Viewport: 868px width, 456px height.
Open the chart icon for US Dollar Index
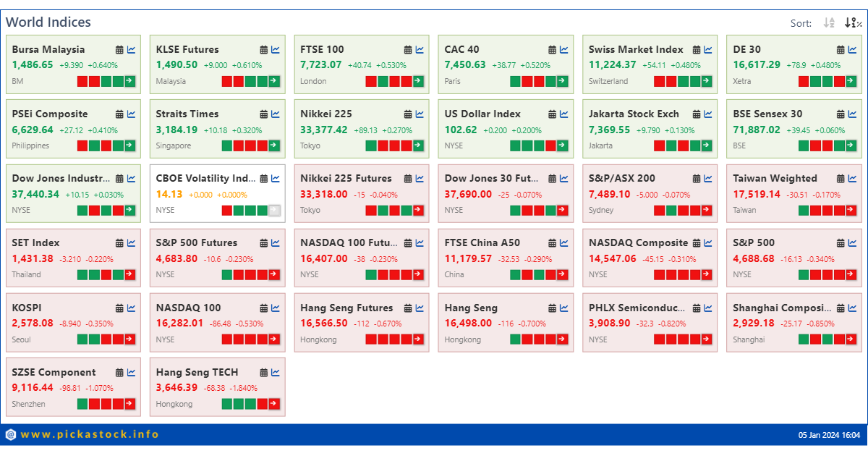[562, 114]
